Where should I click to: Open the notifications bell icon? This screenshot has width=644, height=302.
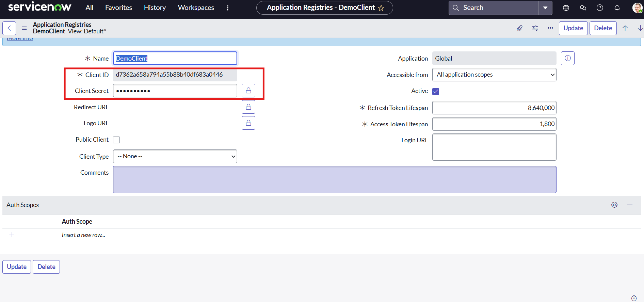point(617,8)
